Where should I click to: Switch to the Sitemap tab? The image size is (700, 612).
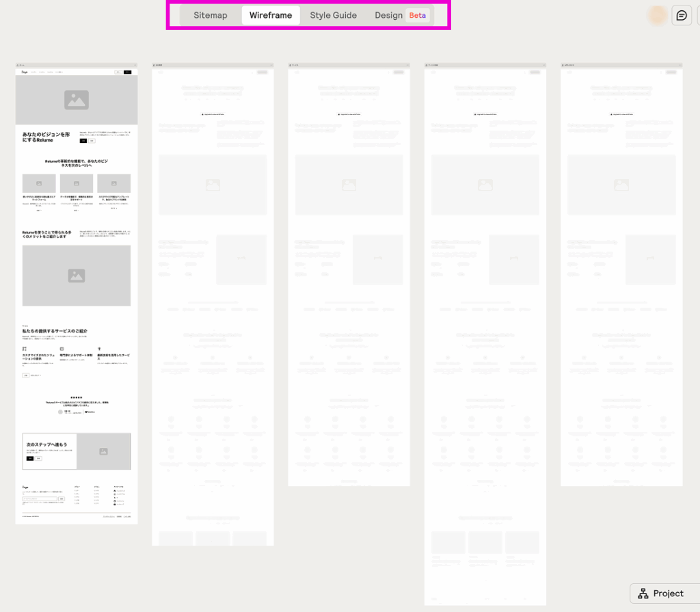(x=210, y=15)
